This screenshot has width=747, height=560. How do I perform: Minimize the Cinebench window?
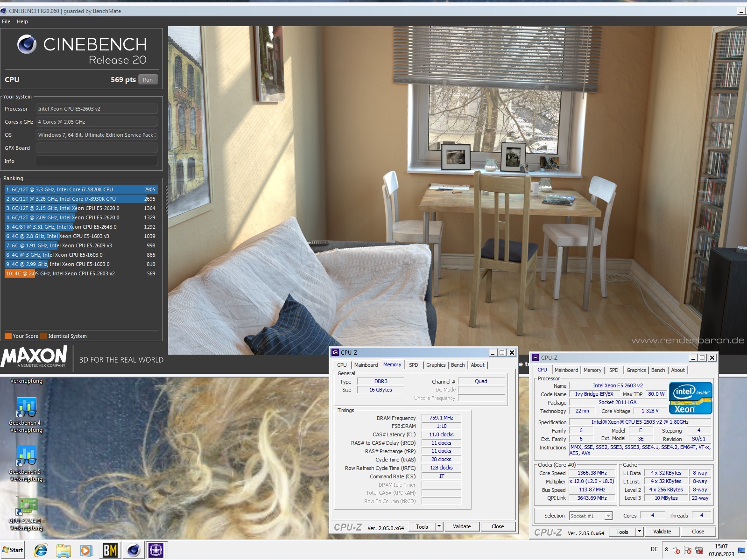(x=741, y=11)
